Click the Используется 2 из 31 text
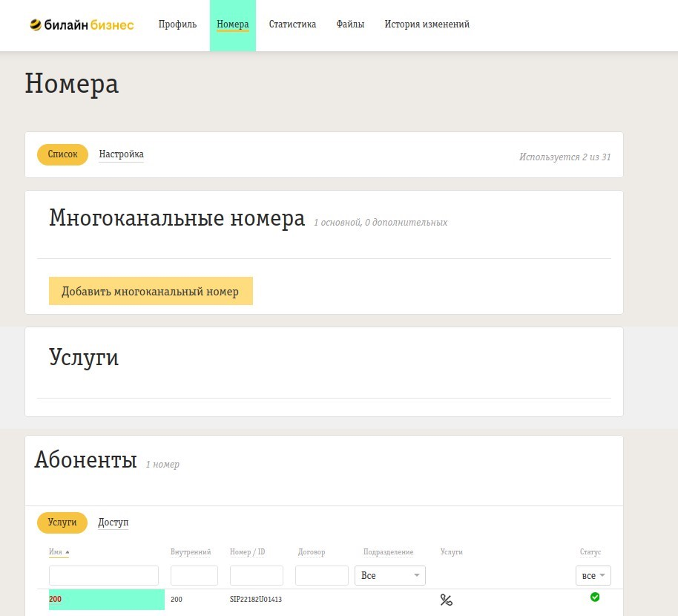Viewport: 678px width, 616px height. 565,157
